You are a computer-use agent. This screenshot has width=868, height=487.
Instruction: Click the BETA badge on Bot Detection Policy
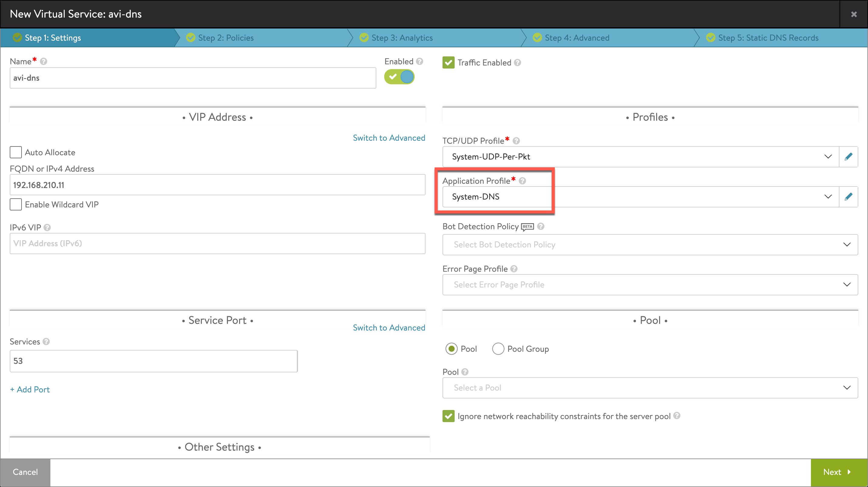528,227
